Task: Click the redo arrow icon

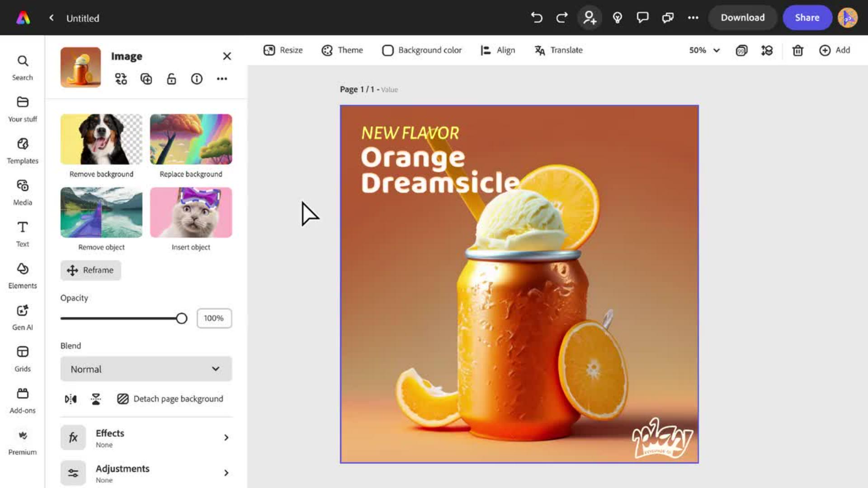Action: [562, 18]
